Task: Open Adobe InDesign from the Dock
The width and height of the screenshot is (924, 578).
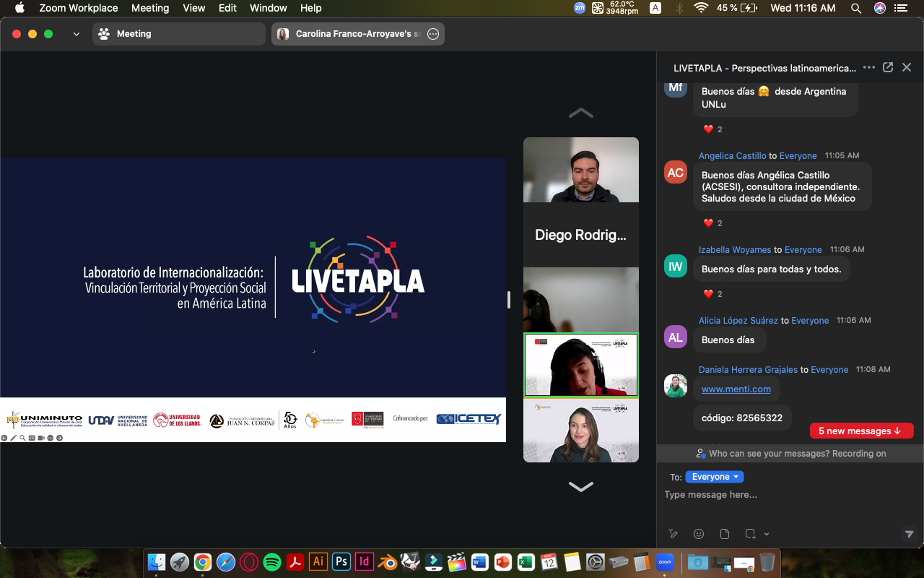Action: [x=365, y=561]
